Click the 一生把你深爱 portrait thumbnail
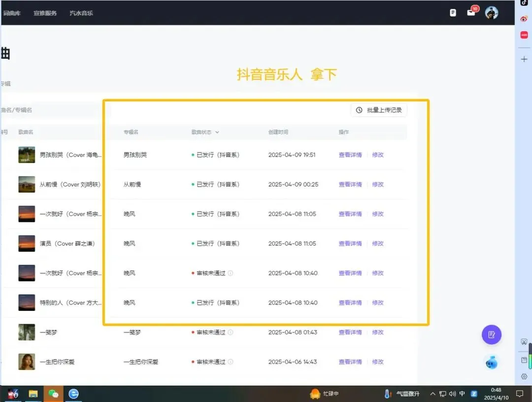 pos(27,362)
